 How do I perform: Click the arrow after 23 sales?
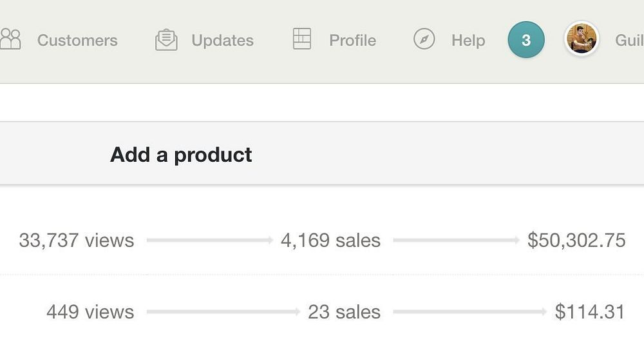pos(469,312)
